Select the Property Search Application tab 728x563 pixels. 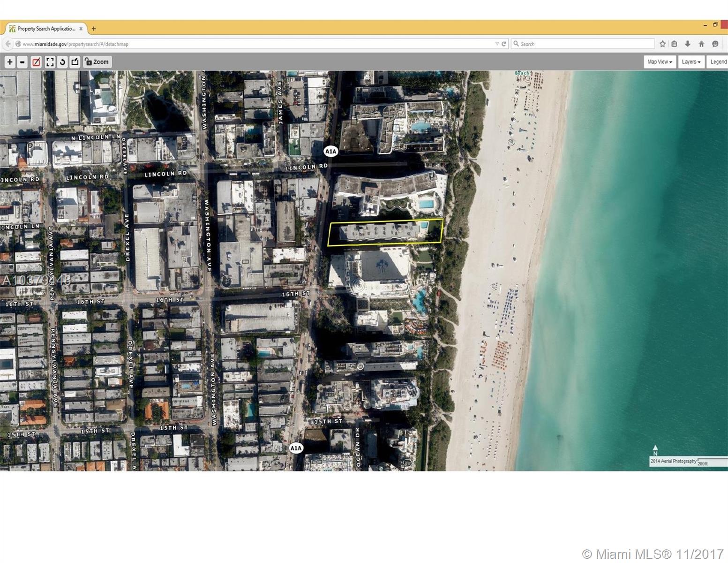45,29
